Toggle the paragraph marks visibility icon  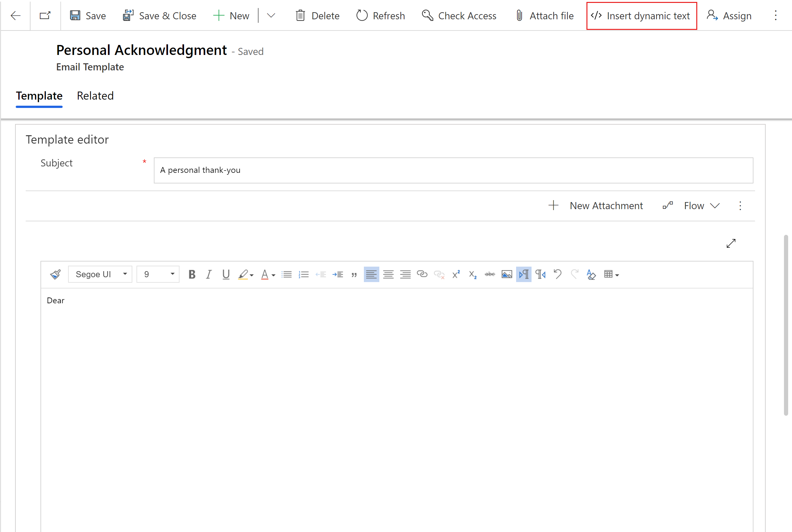pos(524,274)
